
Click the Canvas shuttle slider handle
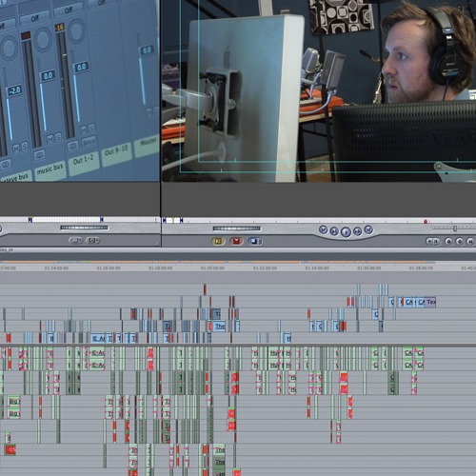455,228
